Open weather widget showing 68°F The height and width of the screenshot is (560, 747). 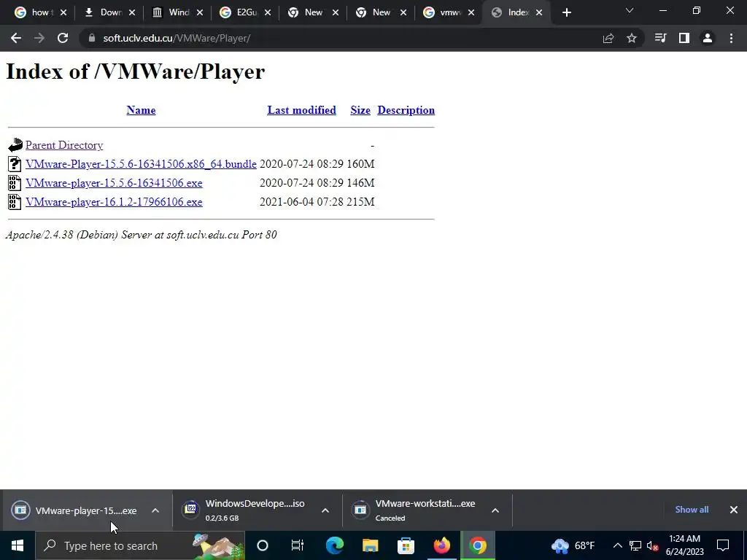tap(573, 545)
